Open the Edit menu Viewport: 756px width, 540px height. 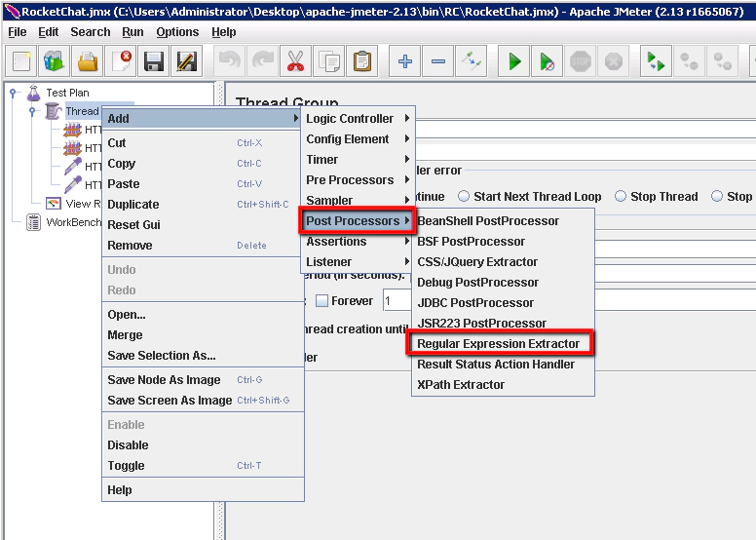(48, 32)
